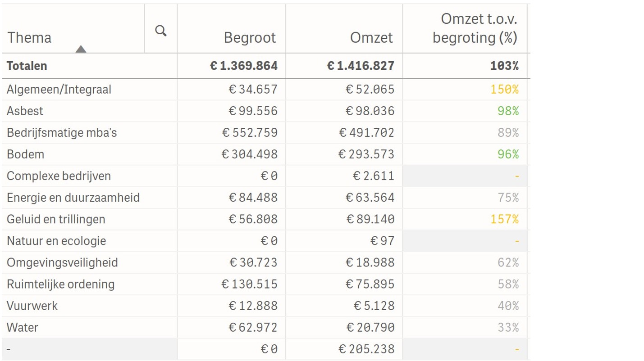Sort the table by the Omzet column
Image resolution: width=644 pixels, height=361 pixels.
pyautogui.click(x=371, y=38)
